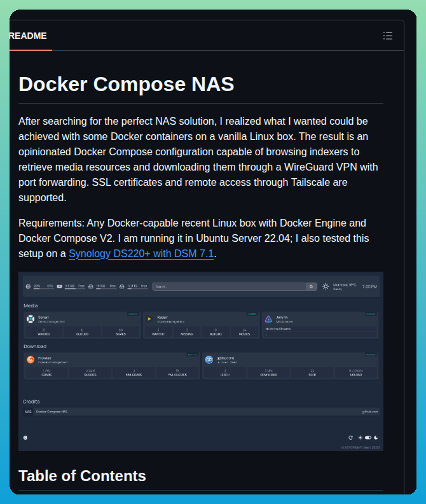Click Radarr's MOVIES count box
Image resolution: width=426 pixels, height=504 pixels.
(x=245, y=332)
